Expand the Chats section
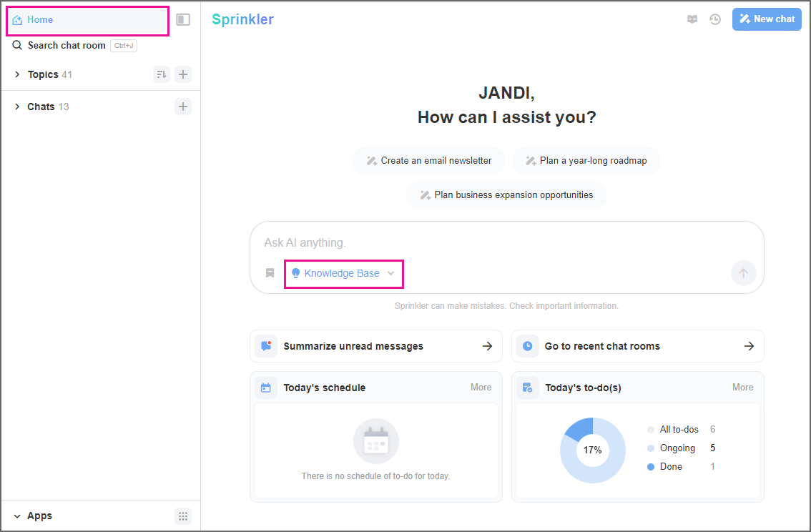Image resolution: width=811 pixels, height=532 pixels. click(x=17, y=107)
